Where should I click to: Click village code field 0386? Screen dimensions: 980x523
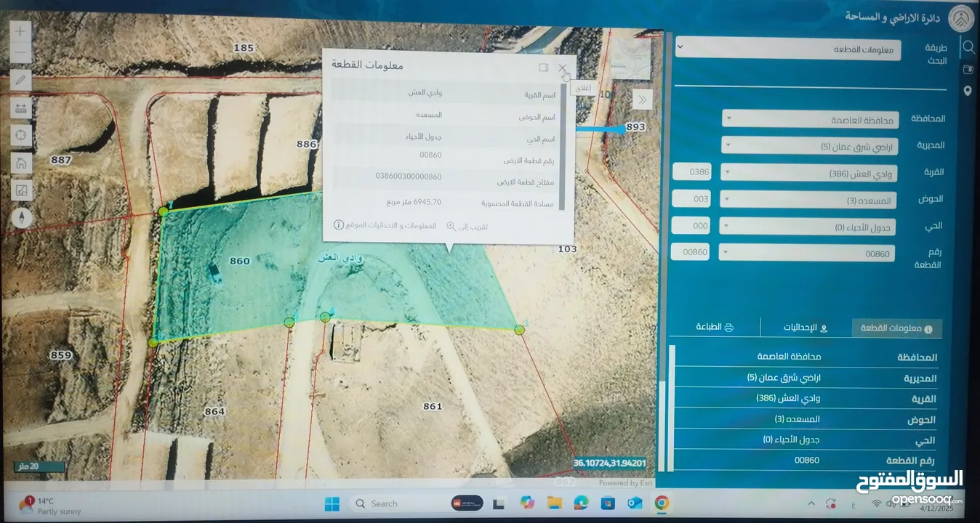pos(692,171)
